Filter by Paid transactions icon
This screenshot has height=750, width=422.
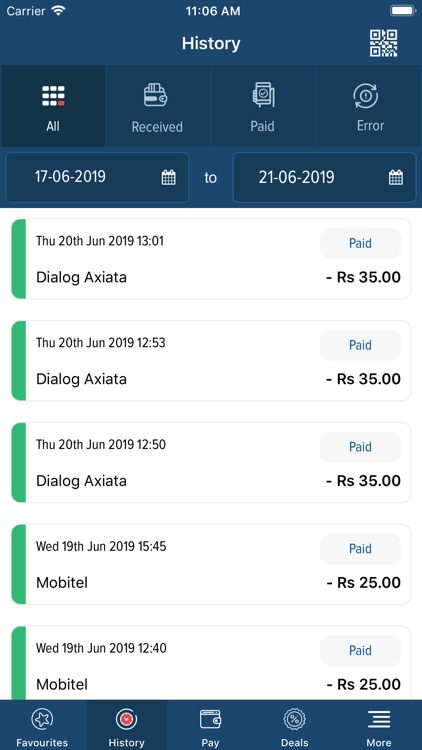coord(263,95)
